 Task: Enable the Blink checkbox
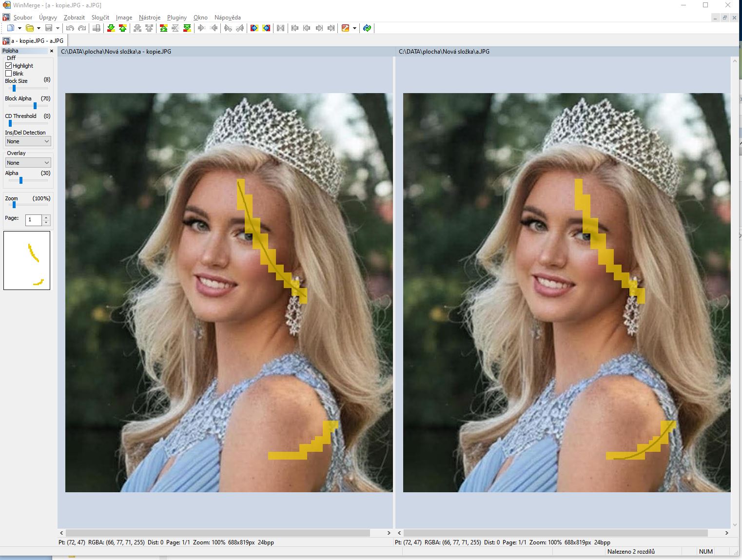(x=9, y=74)
